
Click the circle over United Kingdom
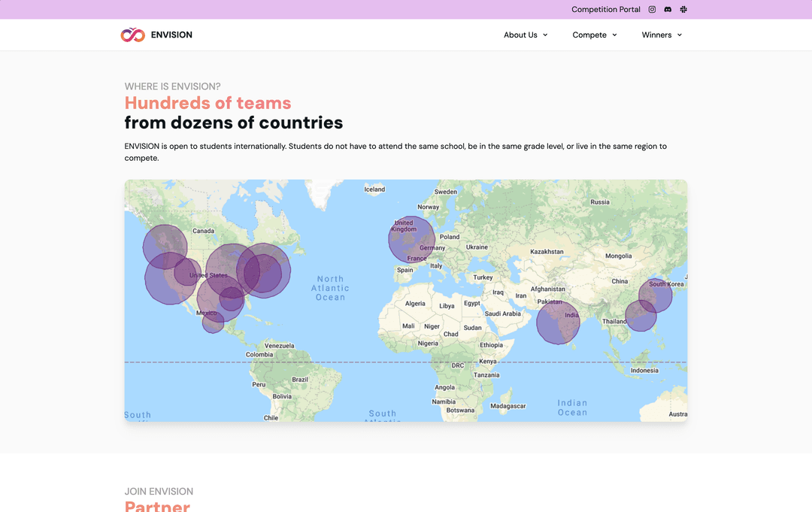tap(412, 239)
